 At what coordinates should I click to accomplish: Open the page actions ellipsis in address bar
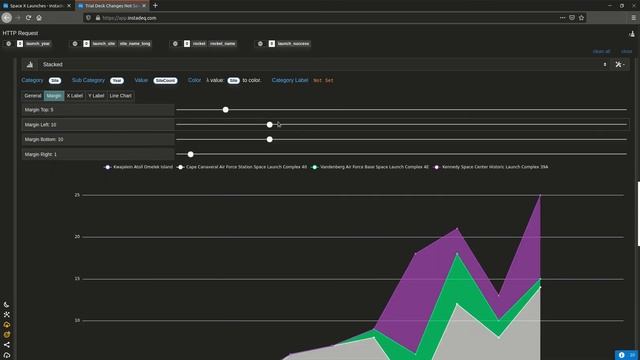coord(562,18)
